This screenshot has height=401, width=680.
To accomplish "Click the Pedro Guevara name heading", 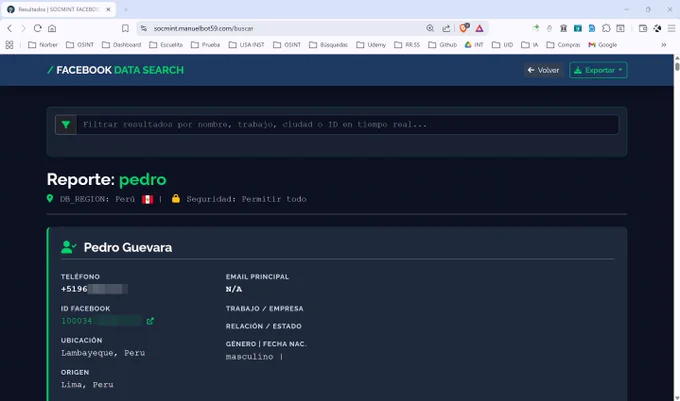I will (x=128, y=248).
